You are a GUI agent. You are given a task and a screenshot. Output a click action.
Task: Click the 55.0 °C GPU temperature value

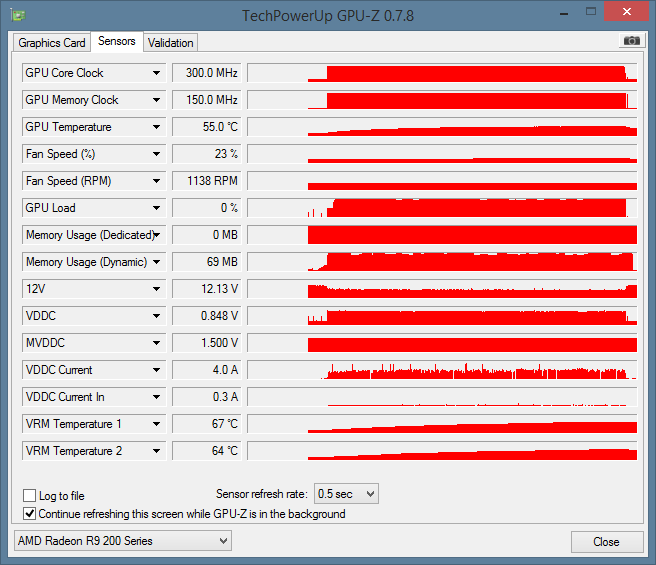[207, 127]
